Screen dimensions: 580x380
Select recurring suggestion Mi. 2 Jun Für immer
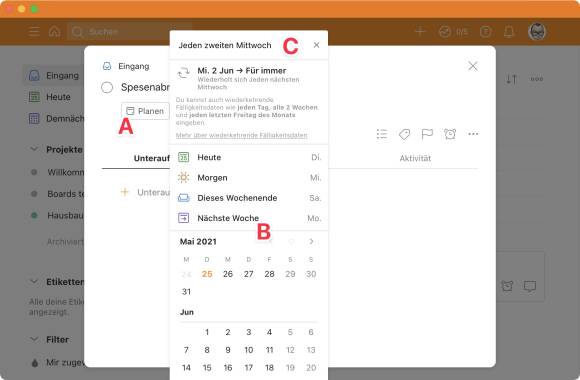coord(248,78)
